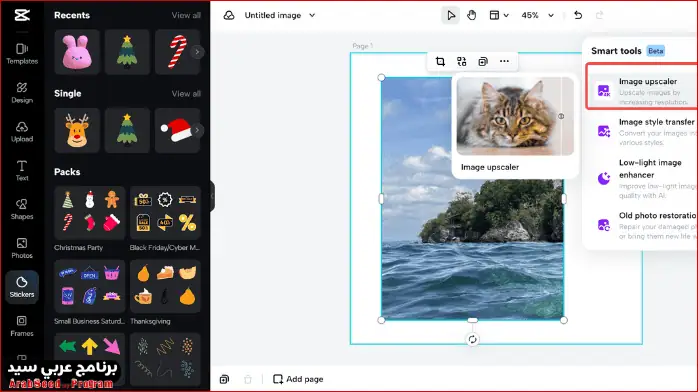
Task: Duplicate the selected image via floating toolbar
Action: click(x=483, y=61)
